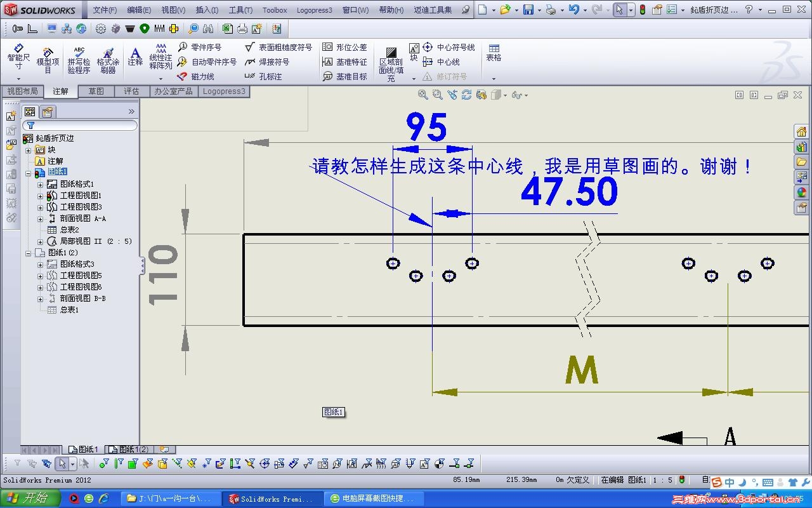
Task: Open the 表格 tables dropdown arrow
Action: tap(494, 79)
